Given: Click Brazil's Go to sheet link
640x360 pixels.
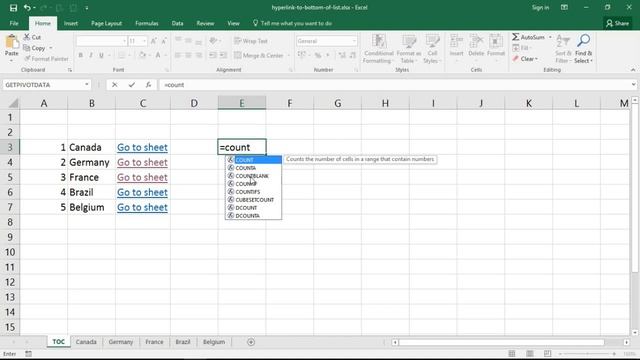Looking at the screenshot, I should point(142,192).
